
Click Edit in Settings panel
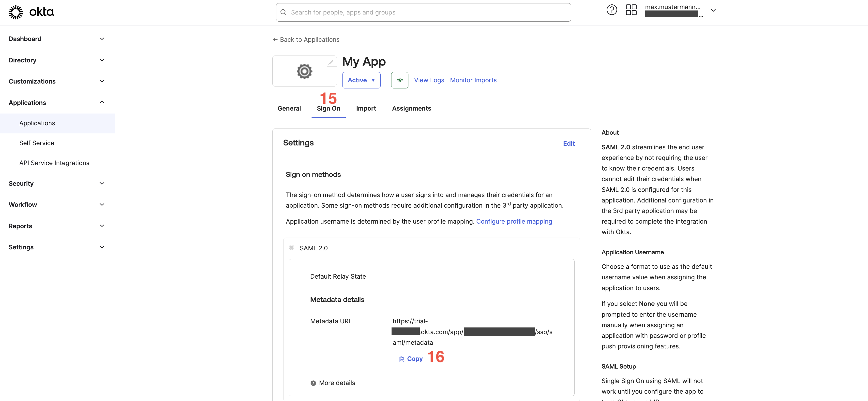pyautogui.click(x=569, y=143)
